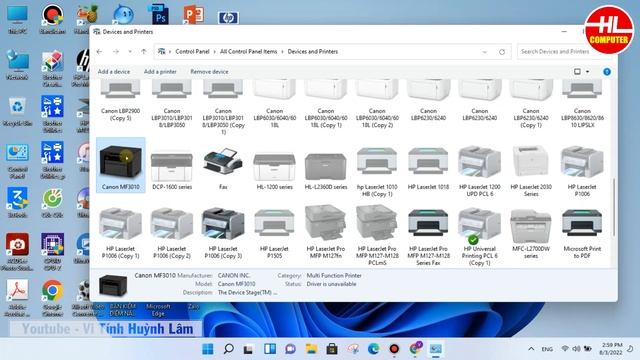This screenshot has width=640, height=360.
Task: Open the clock and date panel
Action: click(x=611, y=349)
